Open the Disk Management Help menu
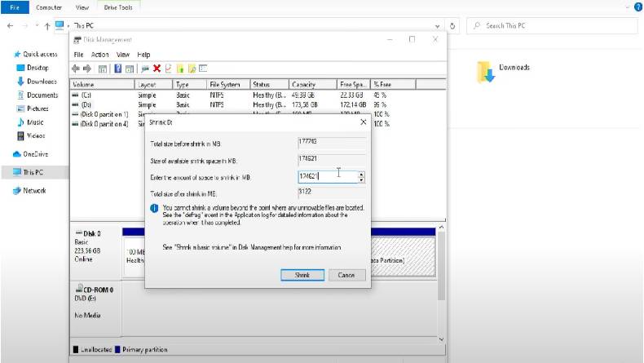 [143, 55]
